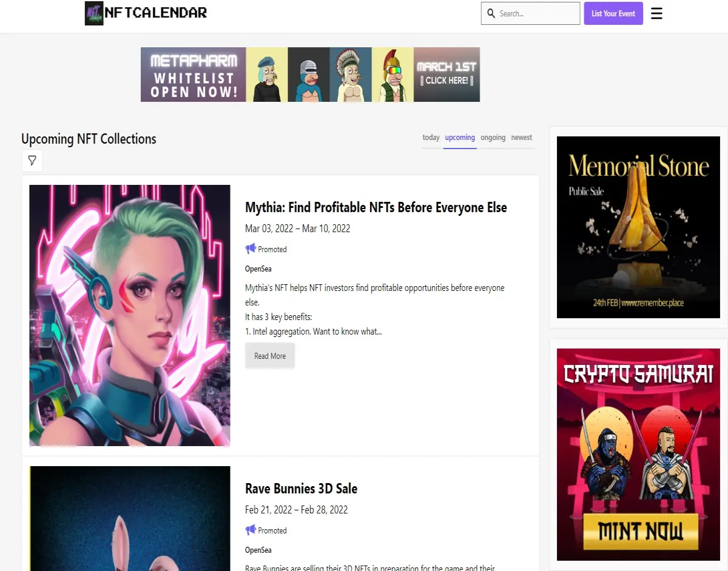Open the Mythia green-haired character image
This screenshot has height=571, width=728.
pos(130,316)
